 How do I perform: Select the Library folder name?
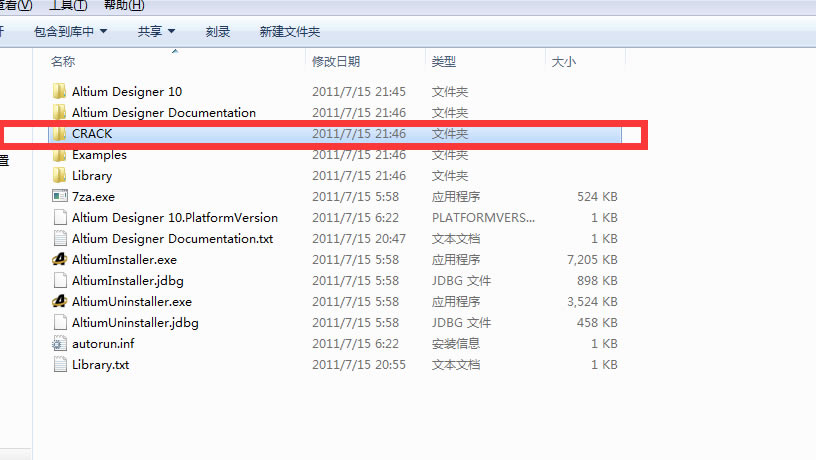[92, 175]
